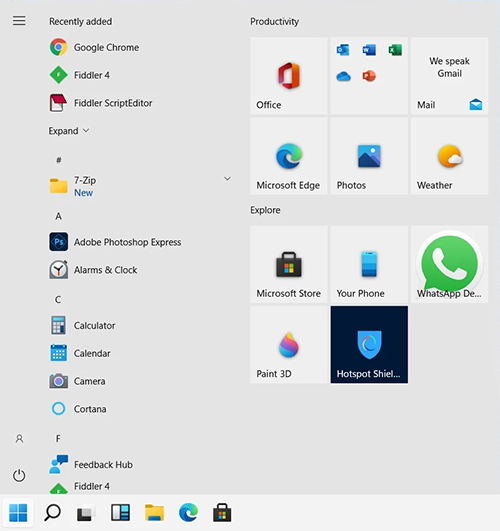Open Widgets from the taskbar
Image resolution: width=500 pixels, height=531 pixels.
point(120,513)
